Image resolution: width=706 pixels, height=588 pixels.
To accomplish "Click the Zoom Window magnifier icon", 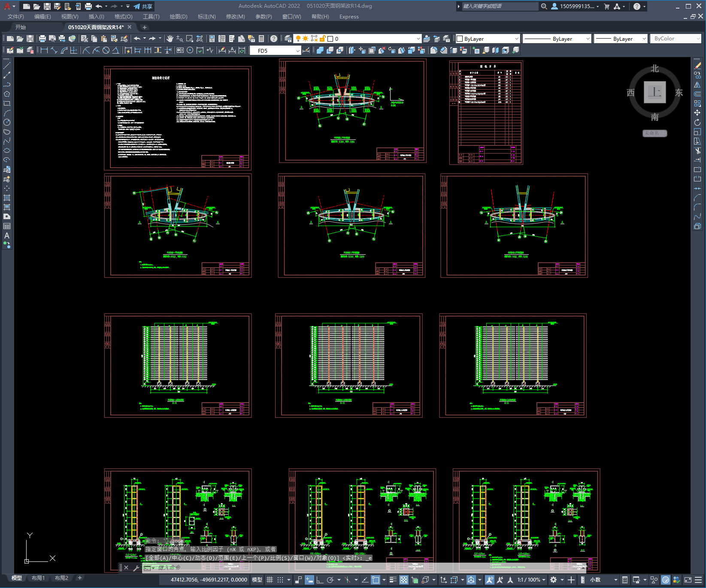I will 190,39.
